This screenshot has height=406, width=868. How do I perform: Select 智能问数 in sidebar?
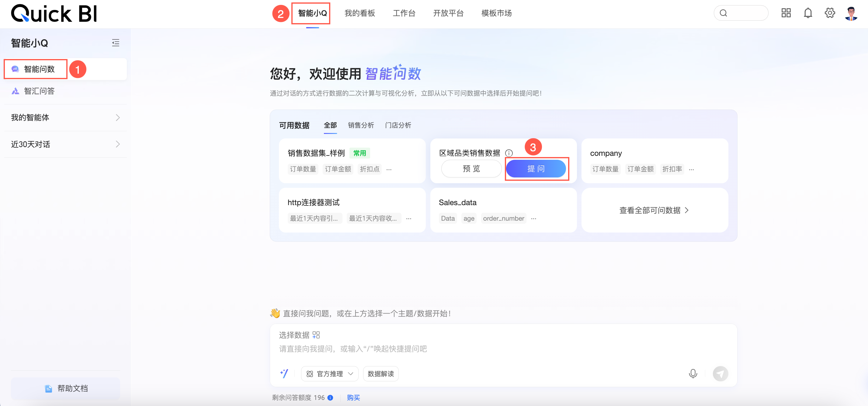click(65, 69)
